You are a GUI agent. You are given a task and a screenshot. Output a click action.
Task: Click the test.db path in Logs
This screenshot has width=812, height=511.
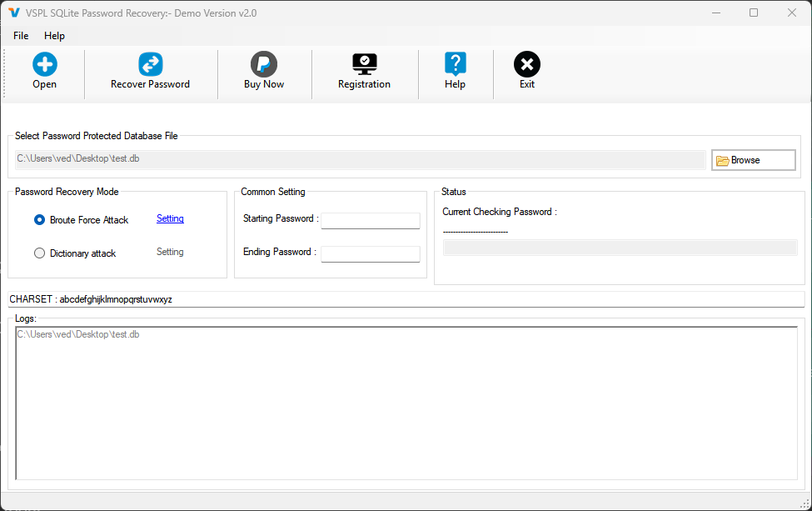78,334
